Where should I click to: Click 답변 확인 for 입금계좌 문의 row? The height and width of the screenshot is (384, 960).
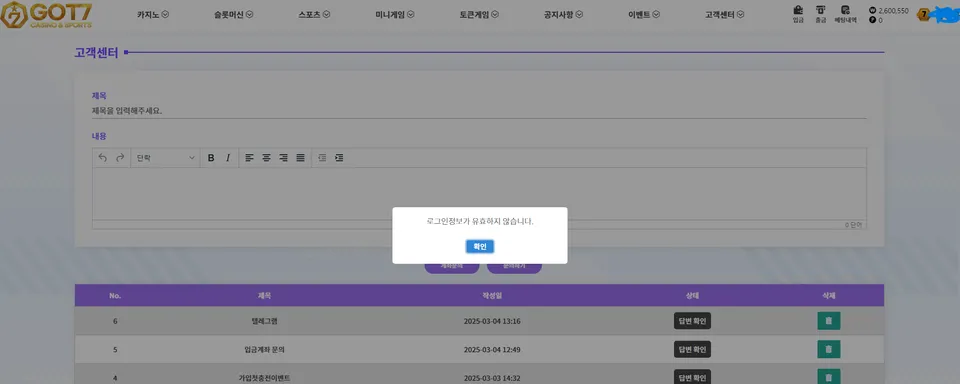coord(692,349)
